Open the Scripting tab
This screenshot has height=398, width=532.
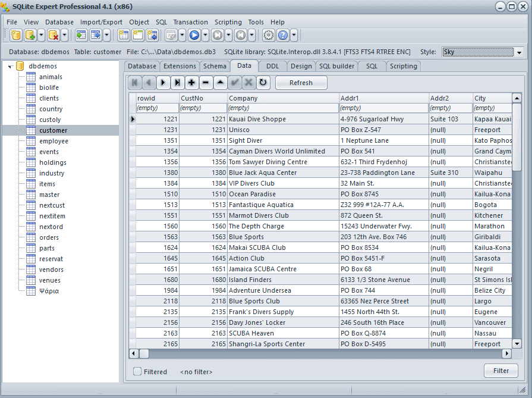(404, 66)
